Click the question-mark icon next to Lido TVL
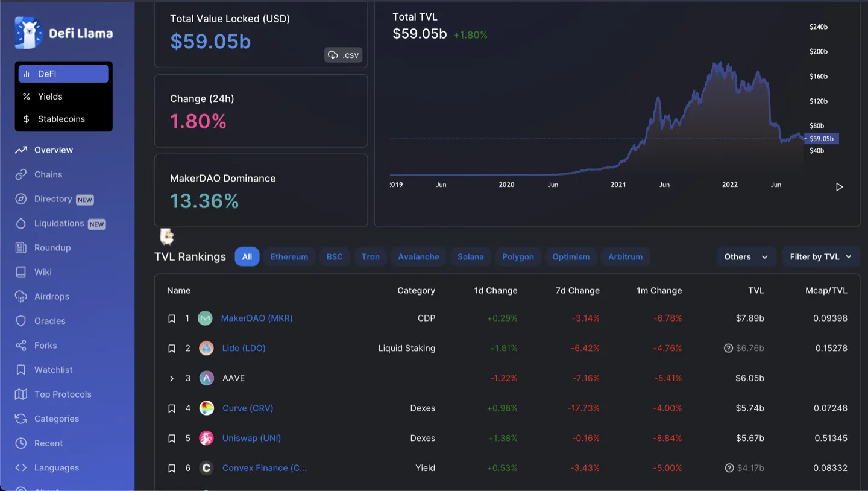Image resolution: width=868 pixels, height=491 pixels. click(x=728, y=348)
